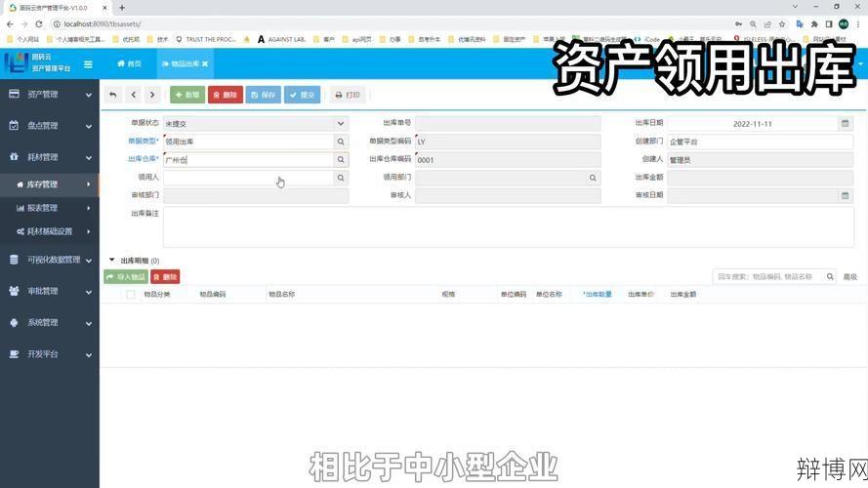Click magnifier icon in detail search box

click(830, 276)
